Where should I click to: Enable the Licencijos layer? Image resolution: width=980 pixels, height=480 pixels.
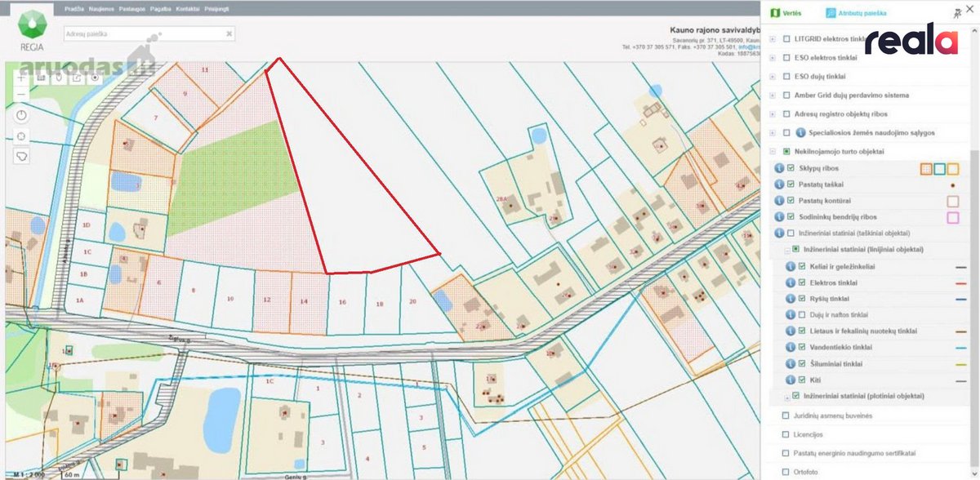point(786,434)
